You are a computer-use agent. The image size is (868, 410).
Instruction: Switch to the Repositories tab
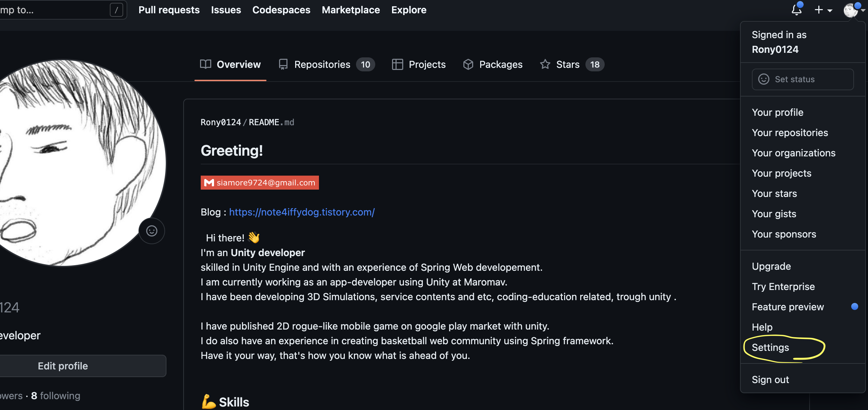tap(327, 64)
